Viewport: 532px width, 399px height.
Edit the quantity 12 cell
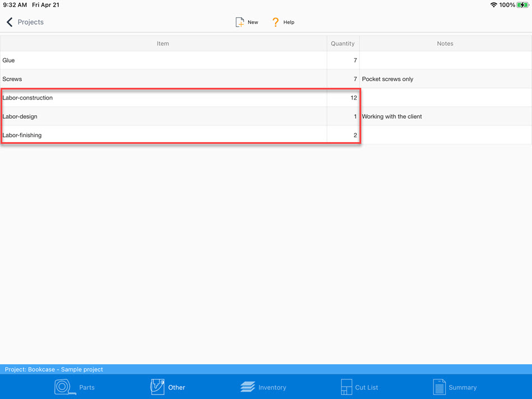(343, 98)
